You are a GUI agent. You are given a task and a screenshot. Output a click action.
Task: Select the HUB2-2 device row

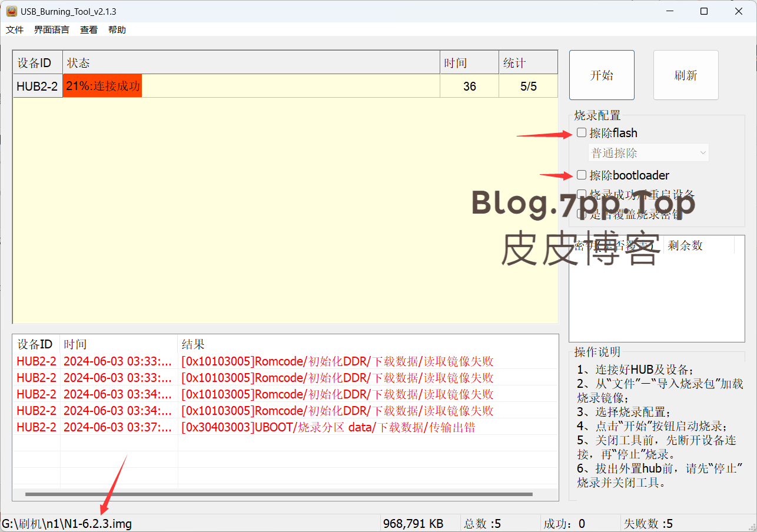(37, 87)
